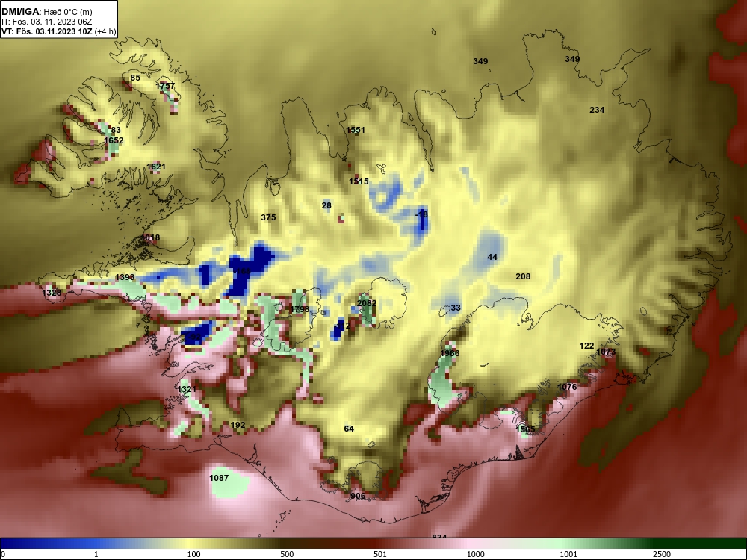
Task: Click the map value -18
Action: (421, 214)
